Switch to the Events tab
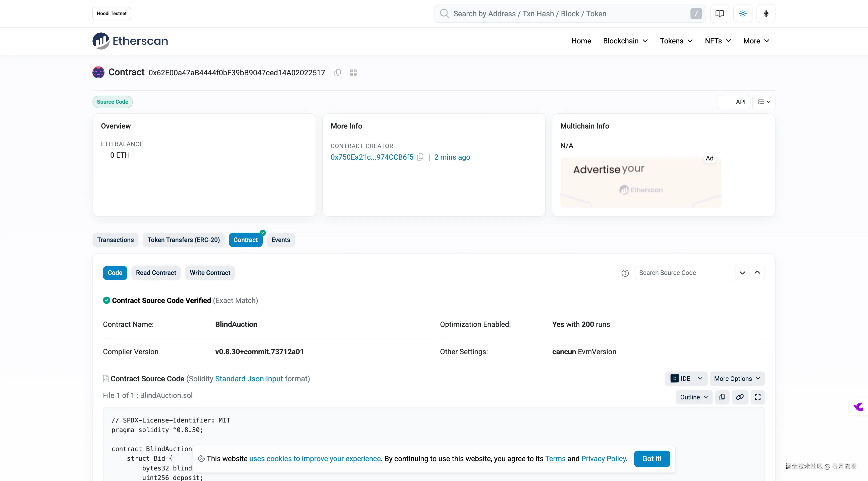Viewport: 868px width, 481px height. click(281, 240)
